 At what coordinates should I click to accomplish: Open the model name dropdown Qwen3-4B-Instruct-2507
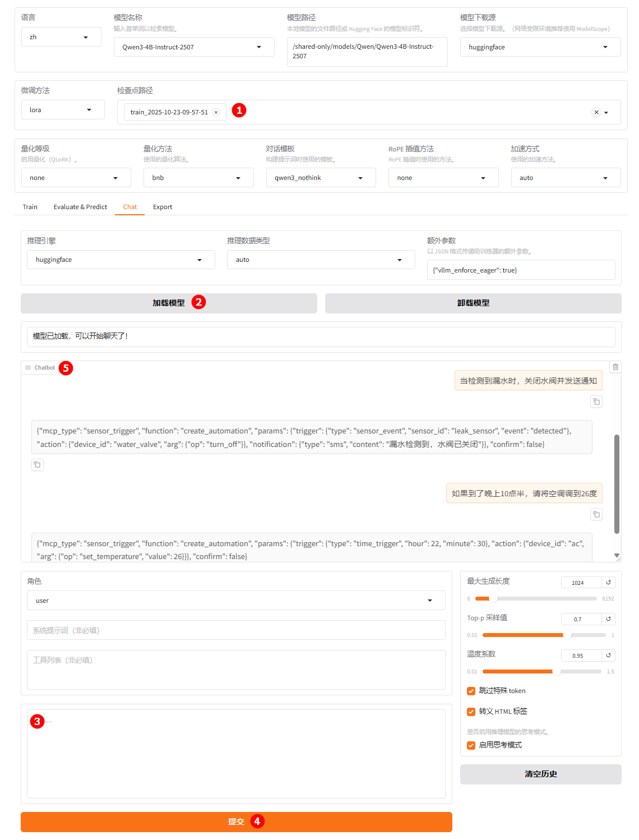(194, 47)
